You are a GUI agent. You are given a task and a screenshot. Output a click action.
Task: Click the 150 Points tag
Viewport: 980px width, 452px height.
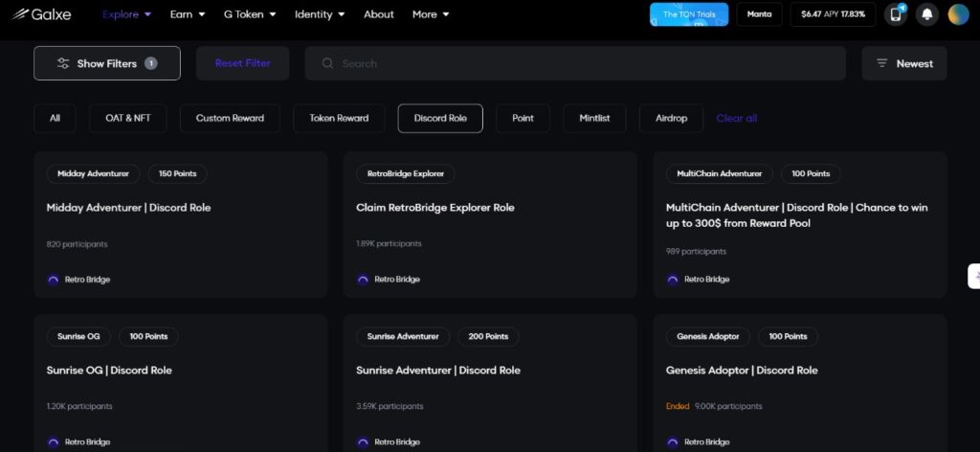point(177,173)
